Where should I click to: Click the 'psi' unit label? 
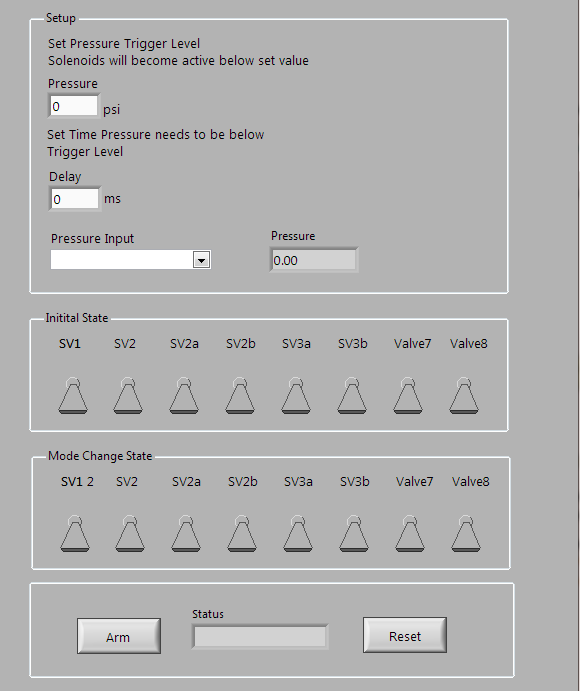(112, 109)
